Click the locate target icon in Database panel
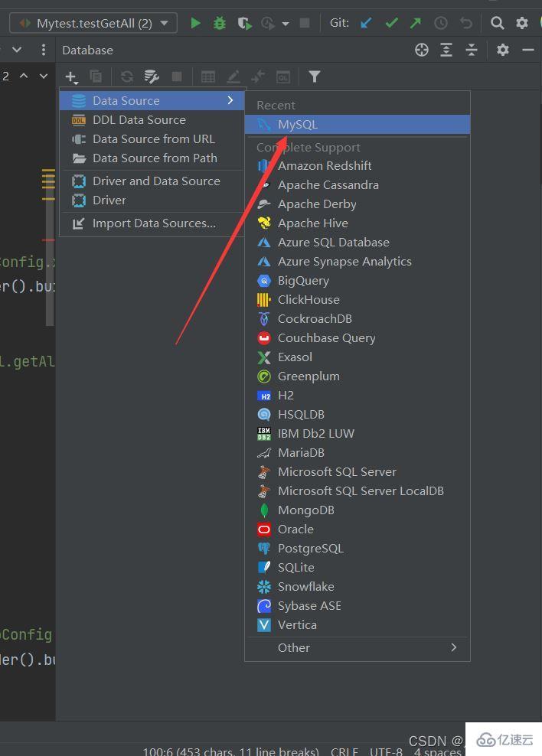The height and width of the screenshot is (756, 542). click(x=422, y=50)
